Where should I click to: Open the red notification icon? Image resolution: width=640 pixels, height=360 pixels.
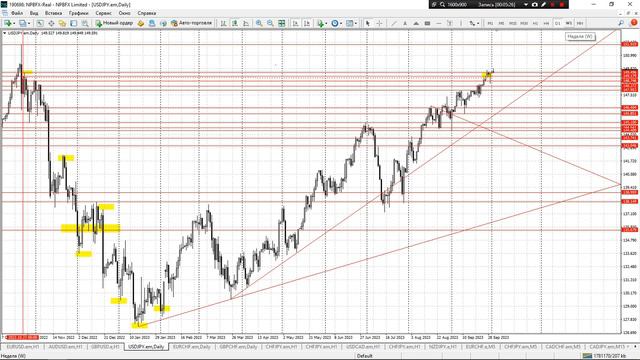tap(633, 23)
